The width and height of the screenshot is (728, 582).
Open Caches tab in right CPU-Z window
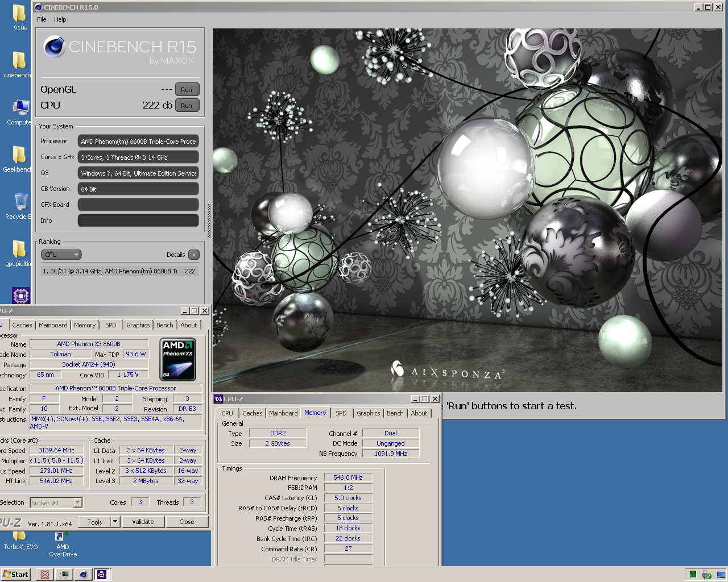click(253, 413)
